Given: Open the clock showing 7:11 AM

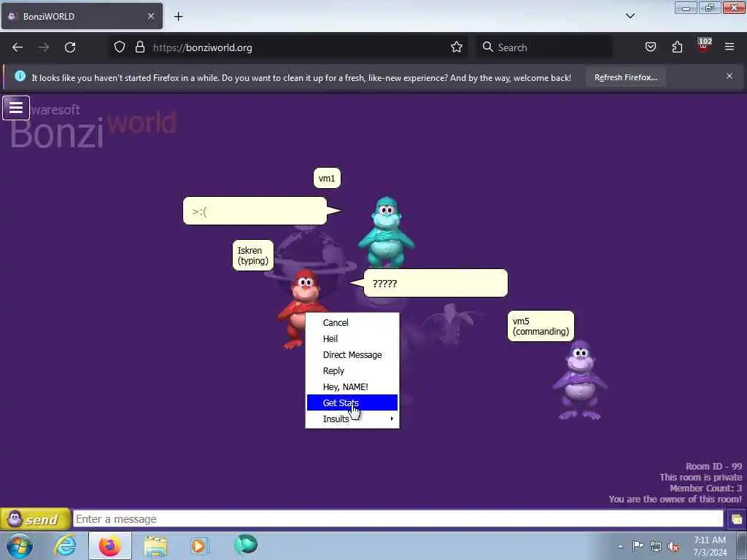Looking at the screenshot, I should point(710,546).
